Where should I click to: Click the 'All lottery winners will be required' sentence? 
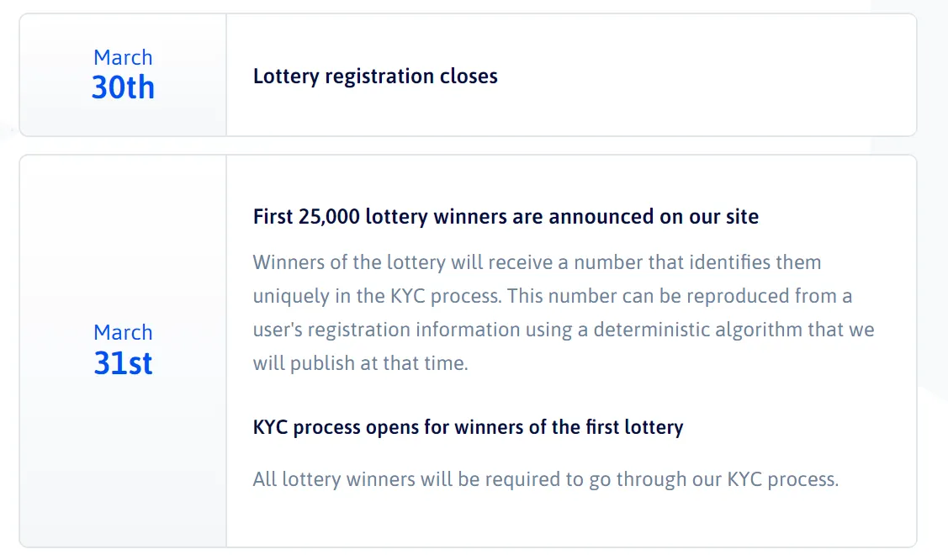click(x=546, y=479)
